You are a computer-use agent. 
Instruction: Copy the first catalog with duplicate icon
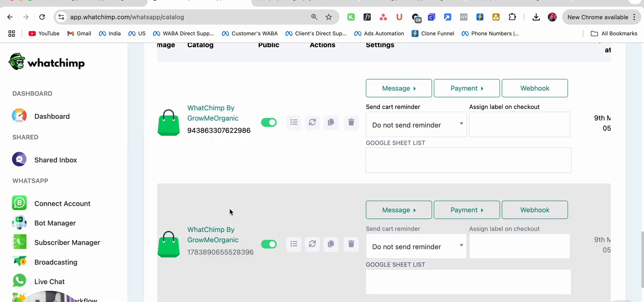click(331, 122)
